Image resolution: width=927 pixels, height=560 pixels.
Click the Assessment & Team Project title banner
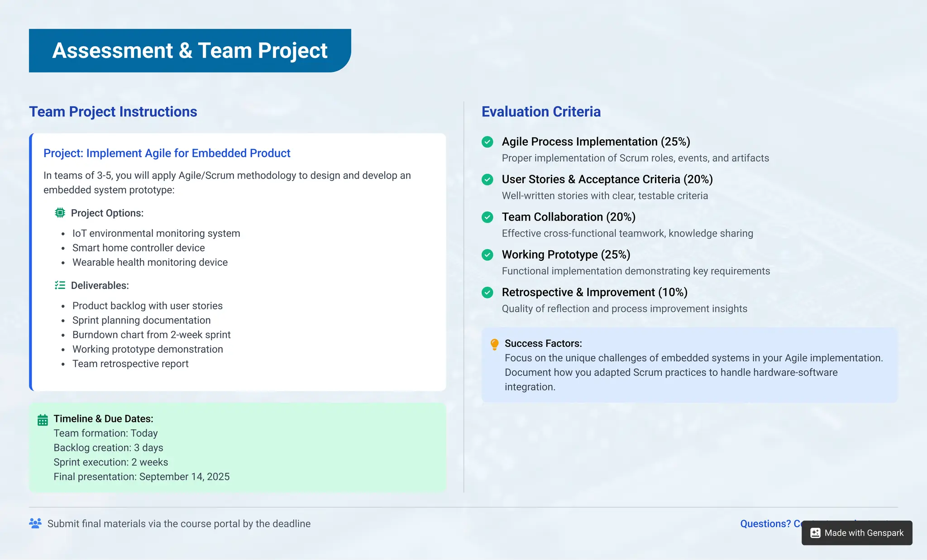click(190, 51)
